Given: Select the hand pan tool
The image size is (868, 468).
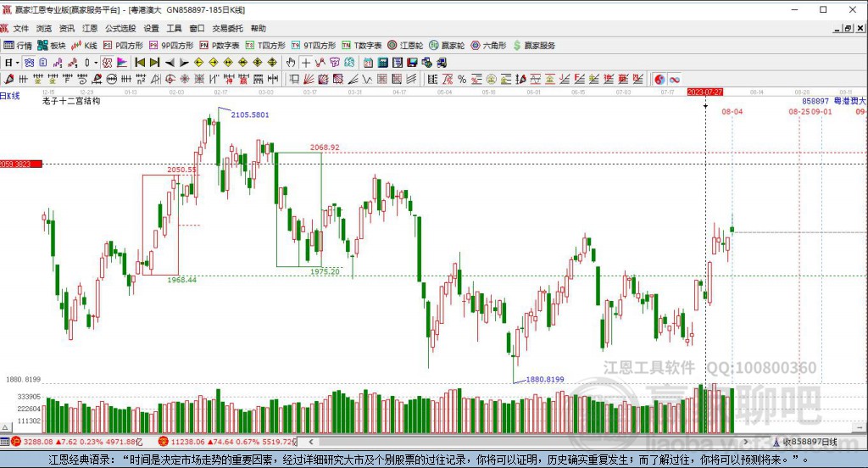Looking at the screenshot, I should point(291,63).
